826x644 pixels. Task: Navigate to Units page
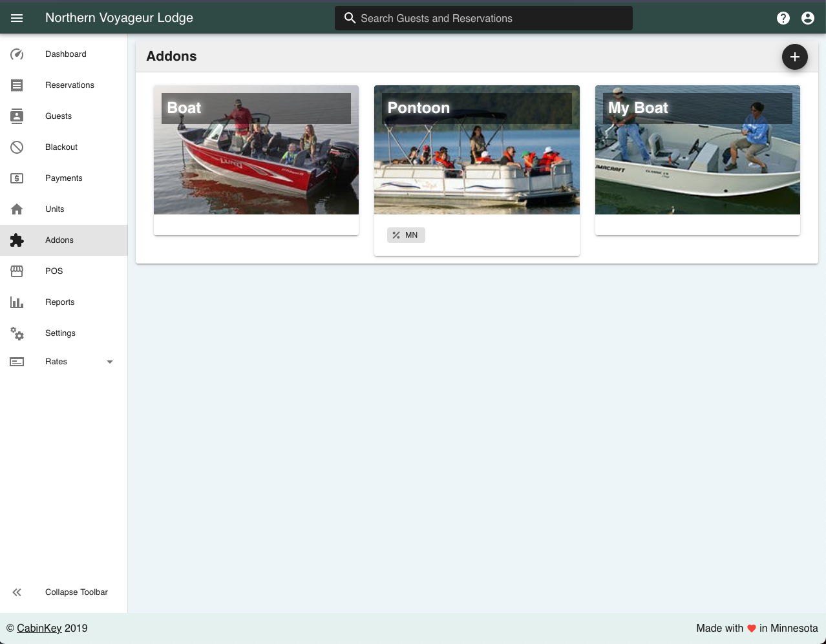(54, 209)
